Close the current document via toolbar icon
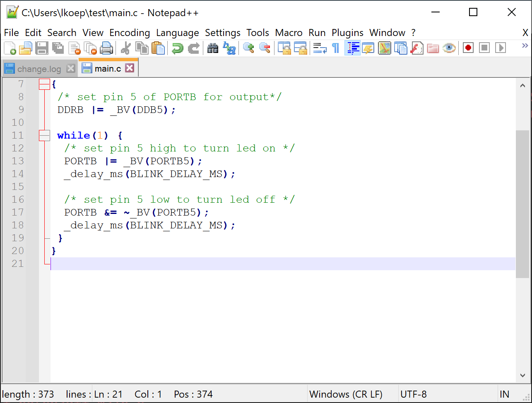This screenshot has width=532, height=403. tap(75, 48)
